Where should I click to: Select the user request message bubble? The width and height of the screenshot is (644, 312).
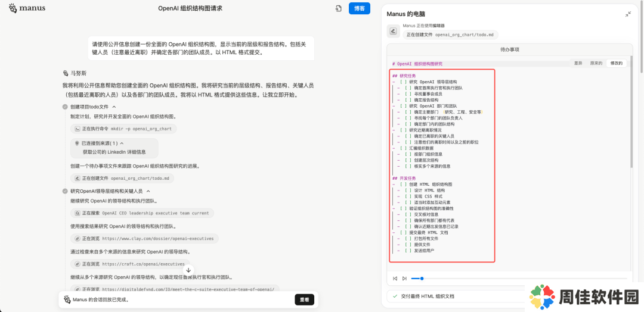(201, 48)
